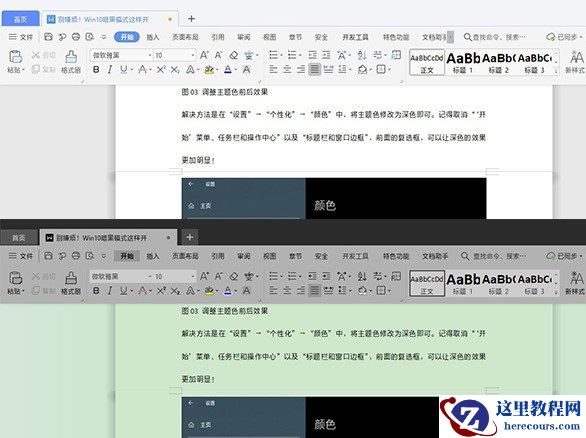Expand the styles gallery in the dark-theme window
Screen dimensions: 586x438
click(x=556, y=292)
